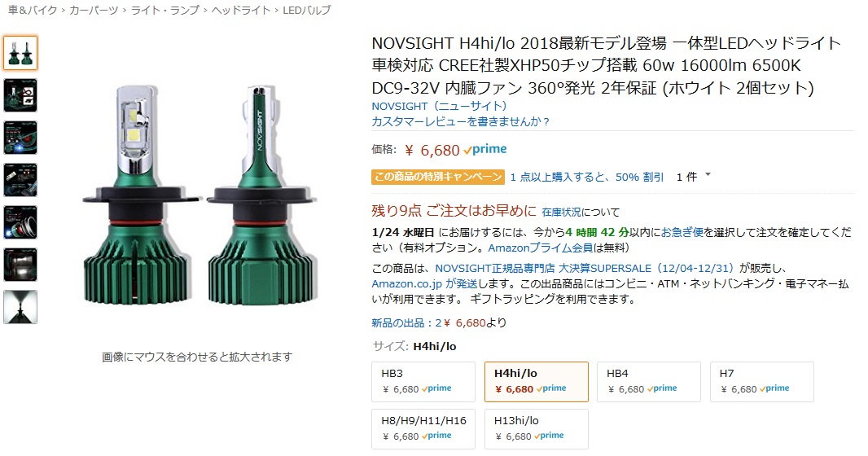This screenshot has height=456, width=868.
Task: Select the second thumbnail image
Action: (x=20, y=95)
